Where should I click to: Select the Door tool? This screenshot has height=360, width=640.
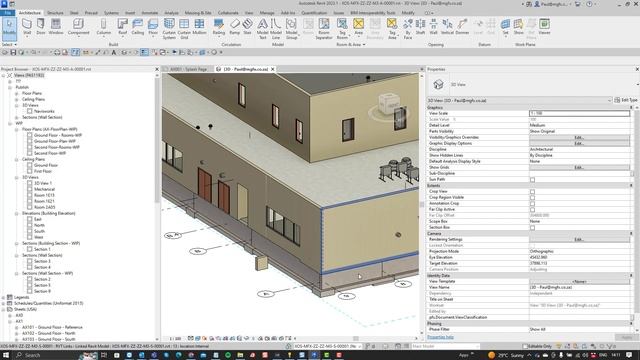coord(41,27)
